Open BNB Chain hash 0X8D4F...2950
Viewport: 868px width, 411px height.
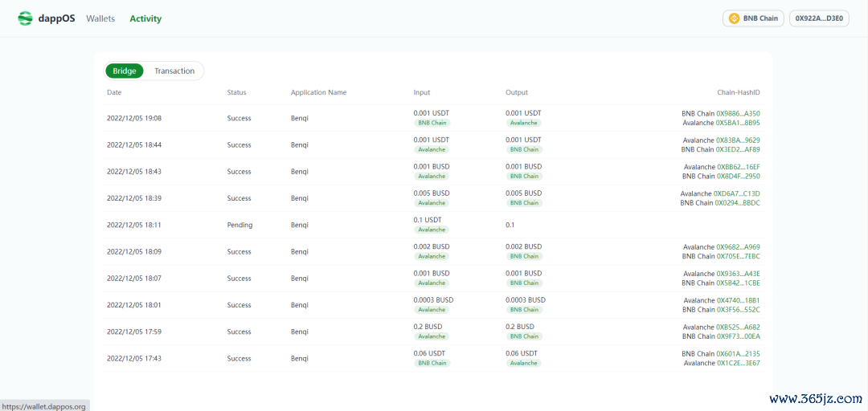[x=738, y=176]
